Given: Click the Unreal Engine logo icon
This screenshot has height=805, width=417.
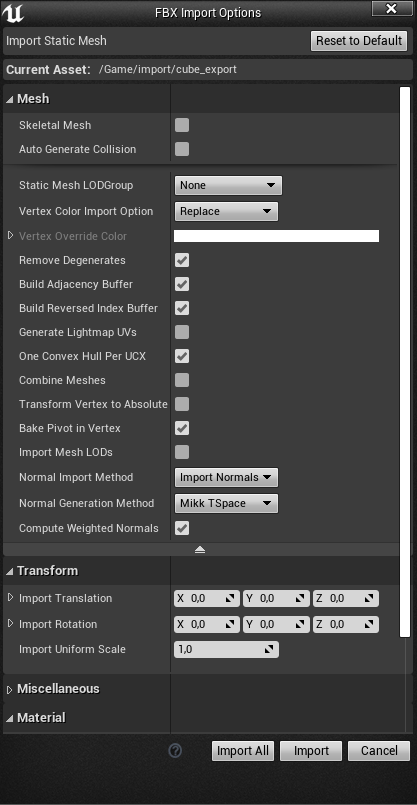Looking at the screenshot, I should (x=12, y=12).
